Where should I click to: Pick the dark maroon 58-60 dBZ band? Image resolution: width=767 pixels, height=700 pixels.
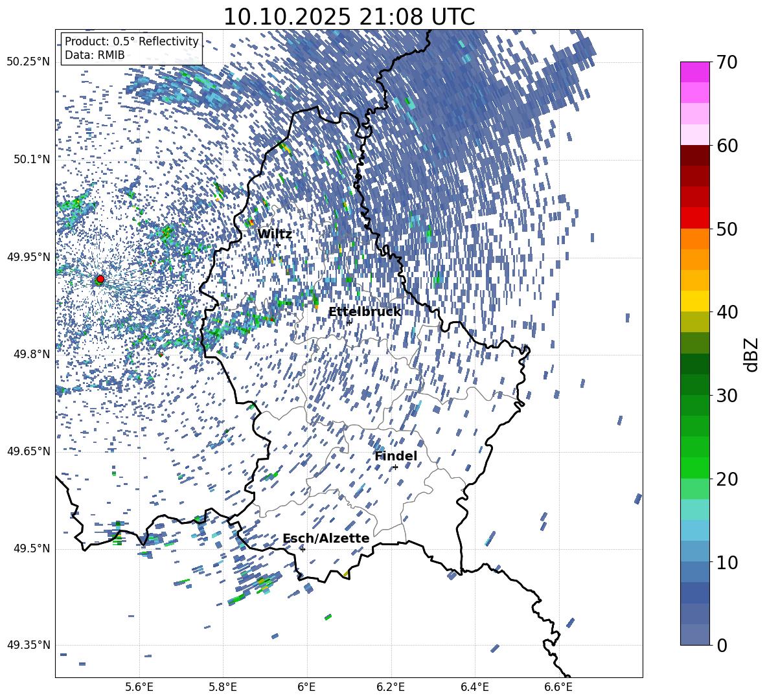(x=694, y=155)
